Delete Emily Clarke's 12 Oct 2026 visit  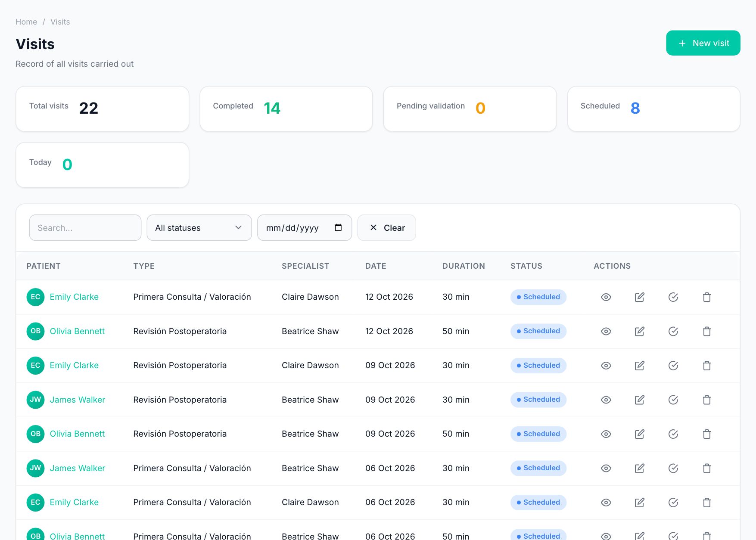pyautogui.click(x=706, y=297)
